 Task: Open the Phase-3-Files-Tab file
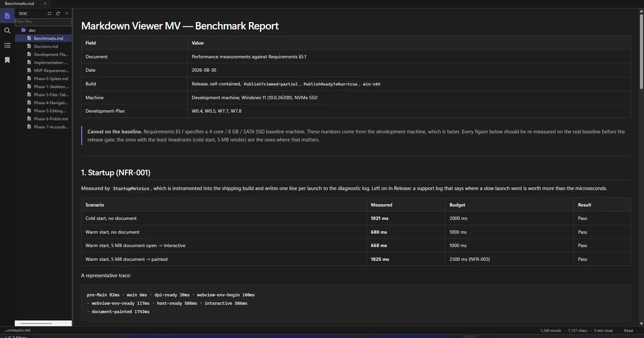tap(43, 94)
